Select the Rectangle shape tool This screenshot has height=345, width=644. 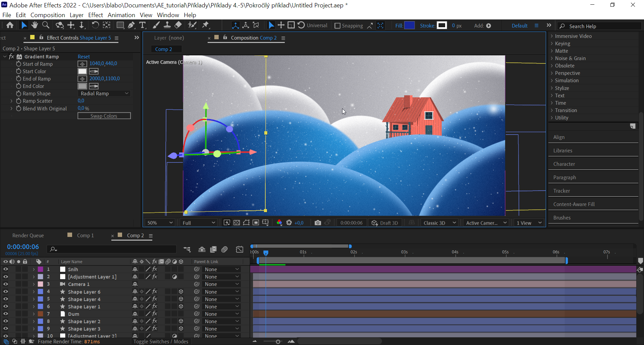pos(120,25)
